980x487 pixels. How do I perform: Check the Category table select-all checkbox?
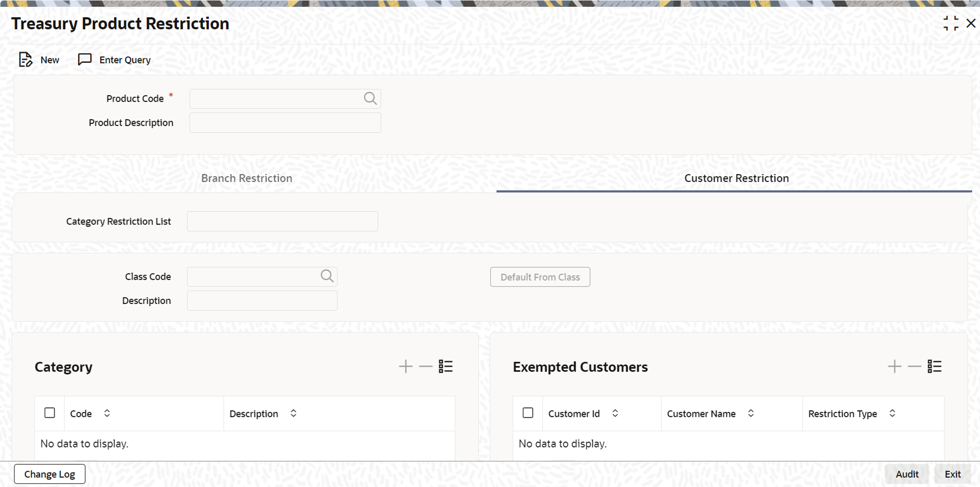pos(50,413)
